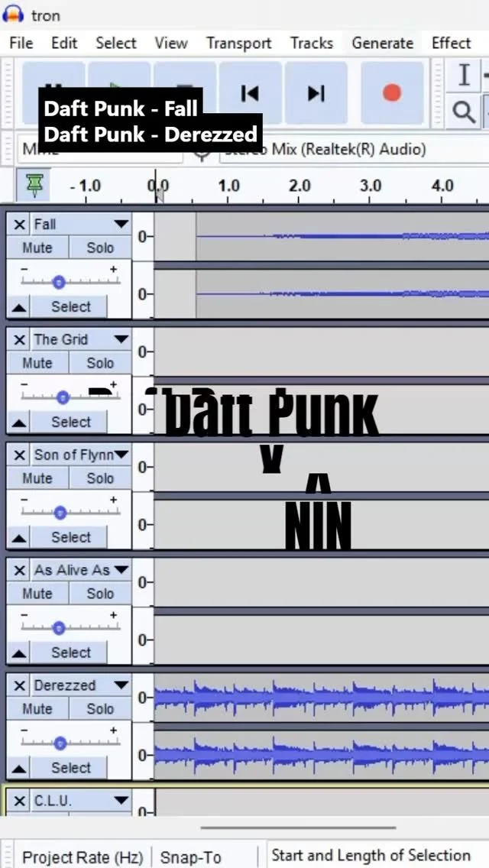Collapse The Grid track with arrow
The height and width of the screenshot is (868, 489).
coord(19,423)
